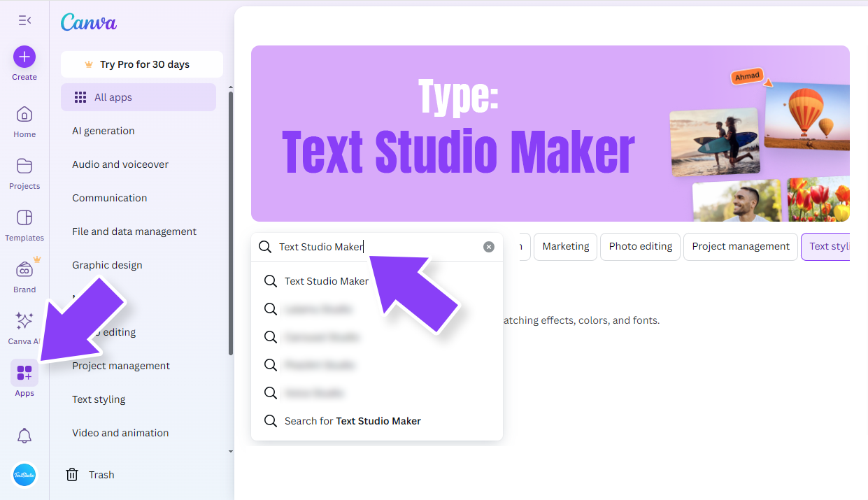Click the Trash icon
Screen dimensions: 868x500
[x=72, y=474]
